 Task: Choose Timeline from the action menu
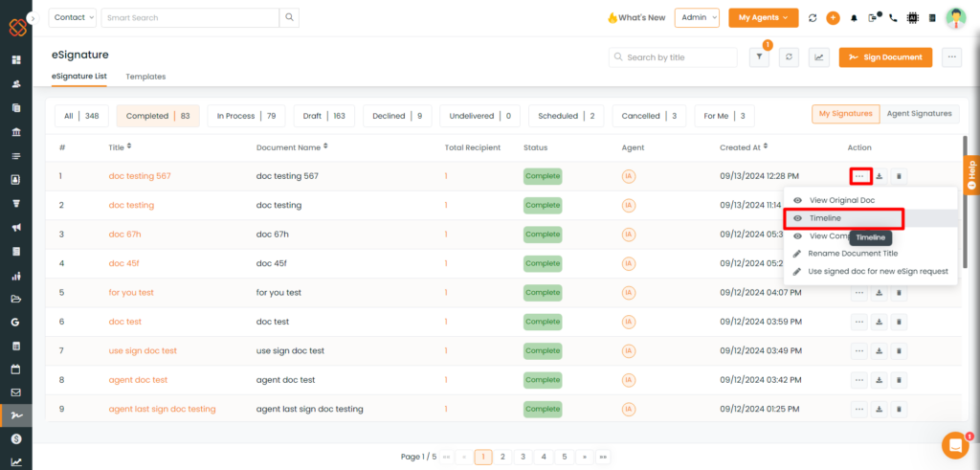pos(870,218)
